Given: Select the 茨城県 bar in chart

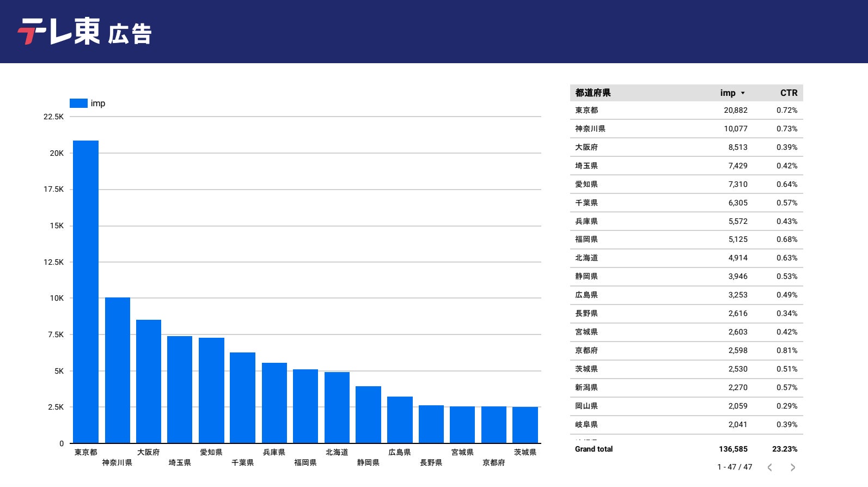Looking at the screenshot, I should pos(525,425).
